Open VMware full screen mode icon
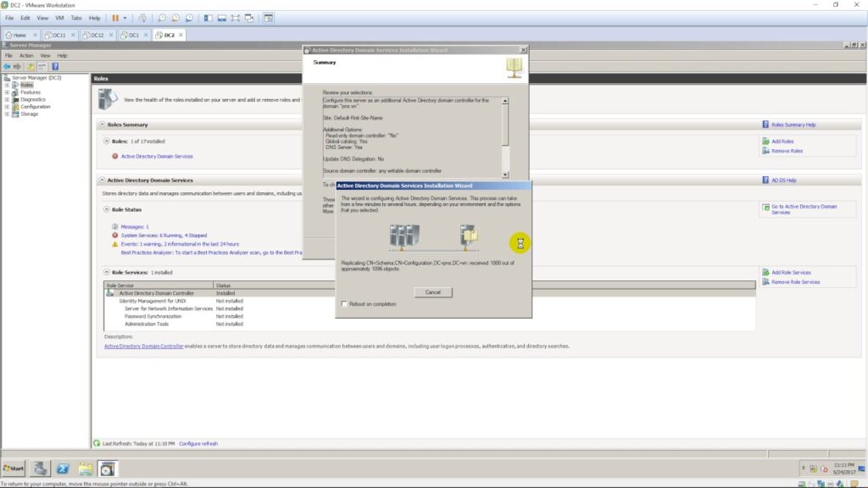 236,19
